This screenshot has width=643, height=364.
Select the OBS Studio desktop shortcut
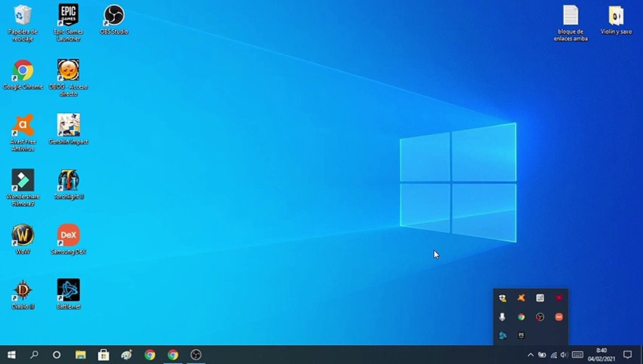pyautogui.click(x=114, y=20)
